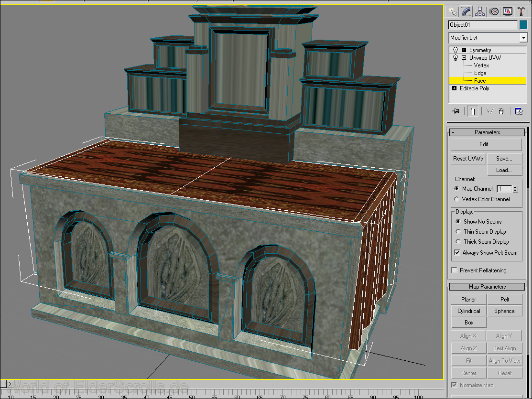Open the Create command panel tab

pyautogui.click(x=453, y=11)
